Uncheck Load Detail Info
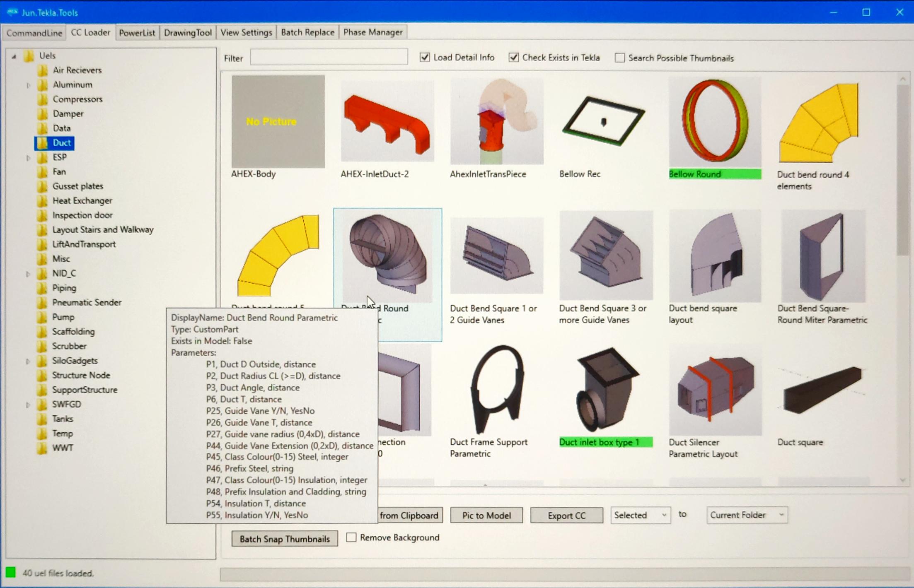The image size is (914, 588). click(x=425, y=57)
